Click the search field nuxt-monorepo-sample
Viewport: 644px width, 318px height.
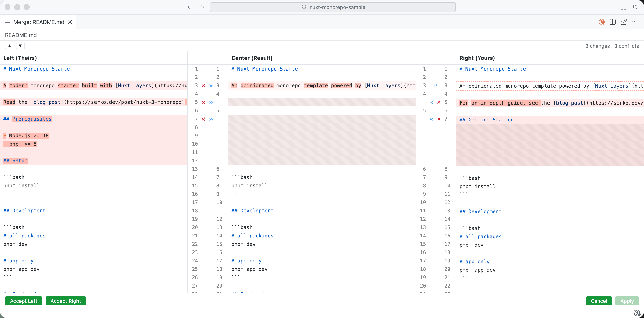coord(332,7)
